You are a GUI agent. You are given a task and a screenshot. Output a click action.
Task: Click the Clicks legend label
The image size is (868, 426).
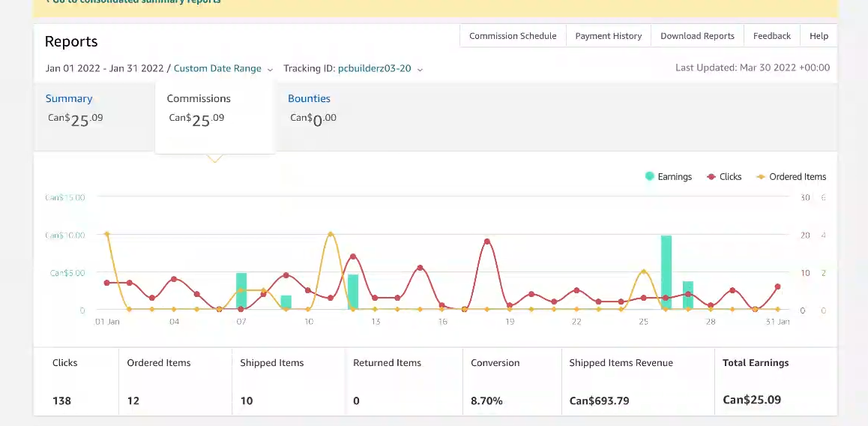tap(730, 177)
